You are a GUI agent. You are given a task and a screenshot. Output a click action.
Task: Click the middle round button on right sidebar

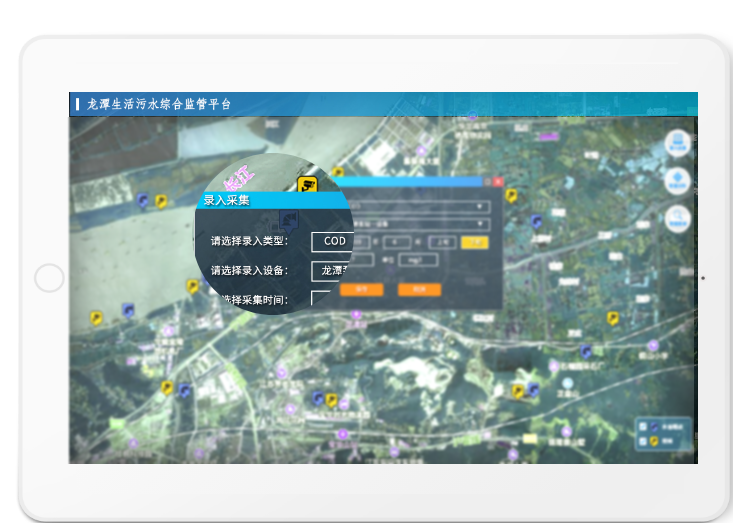click(x=678, y=181)
